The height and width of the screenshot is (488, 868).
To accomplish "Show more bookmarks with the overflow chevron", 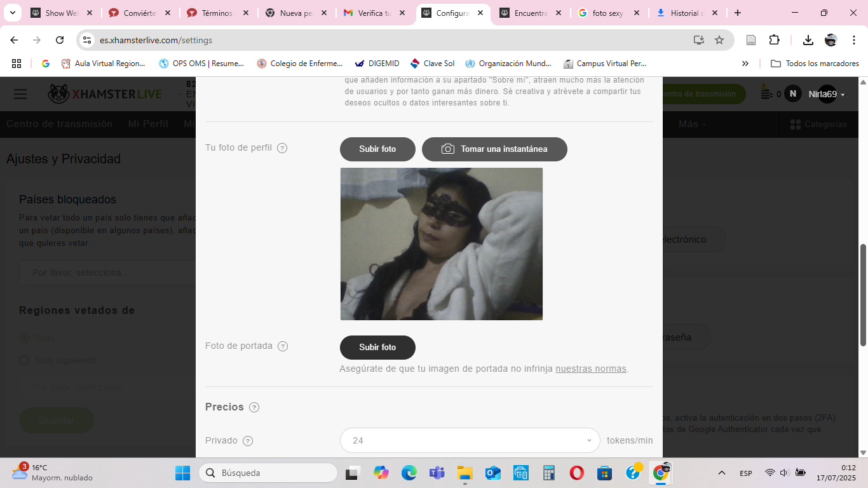I will coord(745,64).
